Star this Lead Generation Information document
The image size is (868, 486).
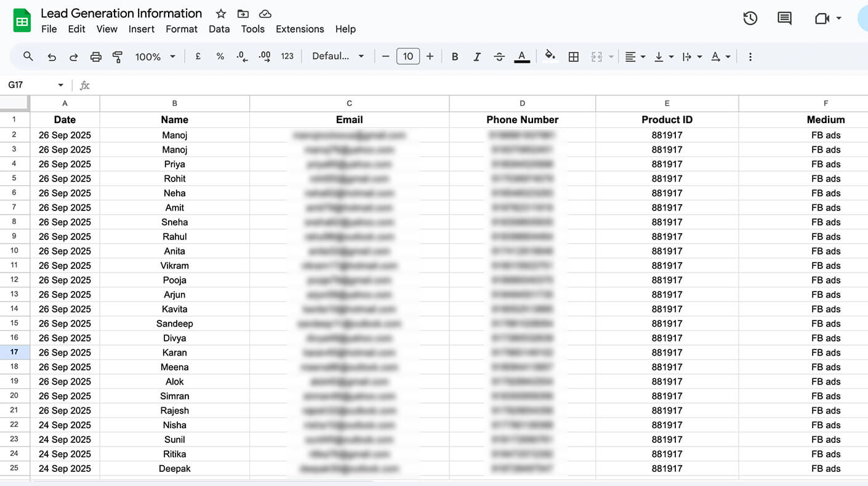[x=221, y=14]
